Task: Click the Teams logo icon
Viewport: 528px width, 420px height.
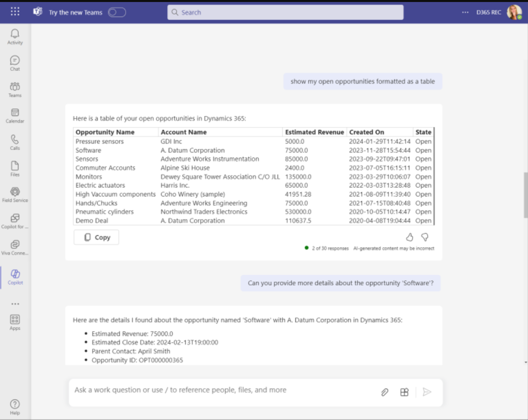Action: tap(38, 12)
